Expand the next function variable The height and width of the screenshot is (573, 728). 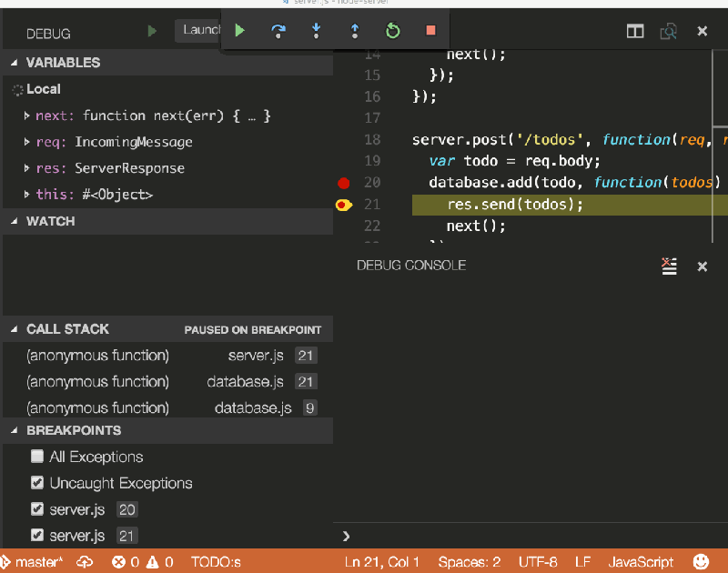[x=27, y=116]
